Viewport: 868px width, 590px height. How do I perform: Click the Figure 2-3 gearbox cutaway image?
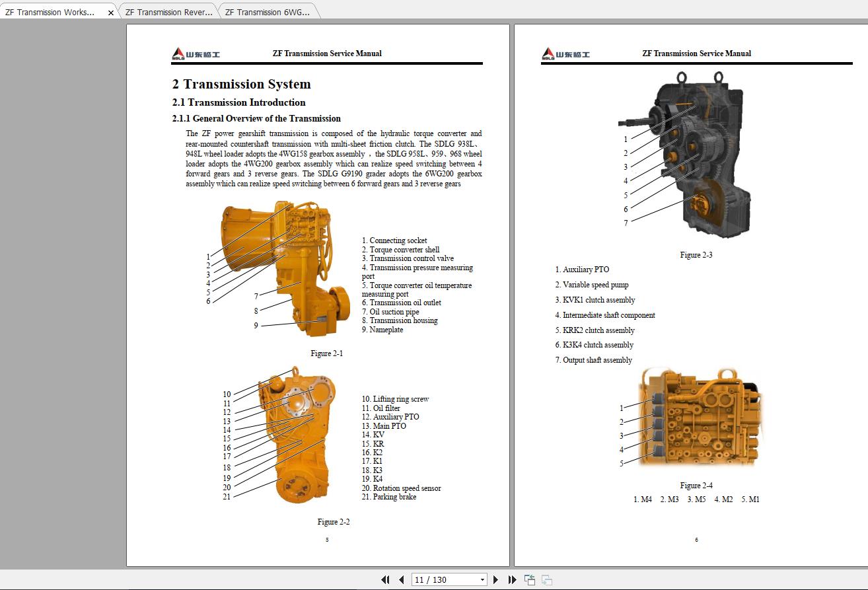coord(700,152)
